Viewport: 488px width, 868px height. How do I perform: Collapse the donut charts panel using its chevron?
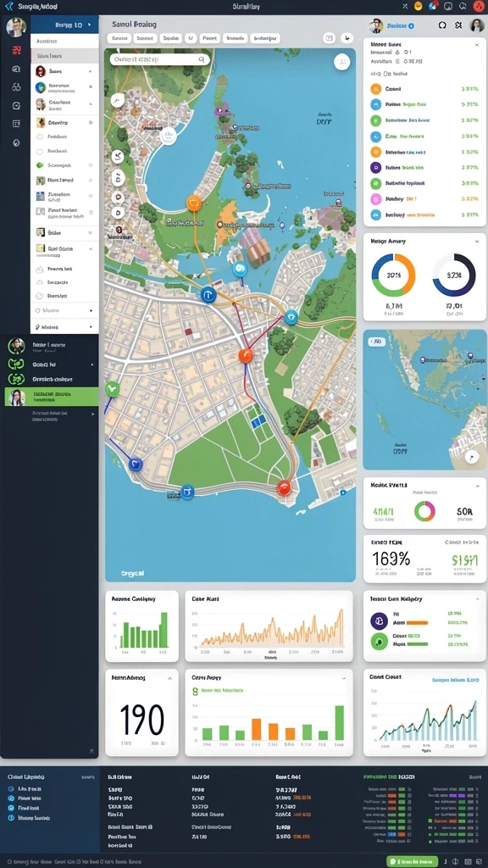coord(477,242)
